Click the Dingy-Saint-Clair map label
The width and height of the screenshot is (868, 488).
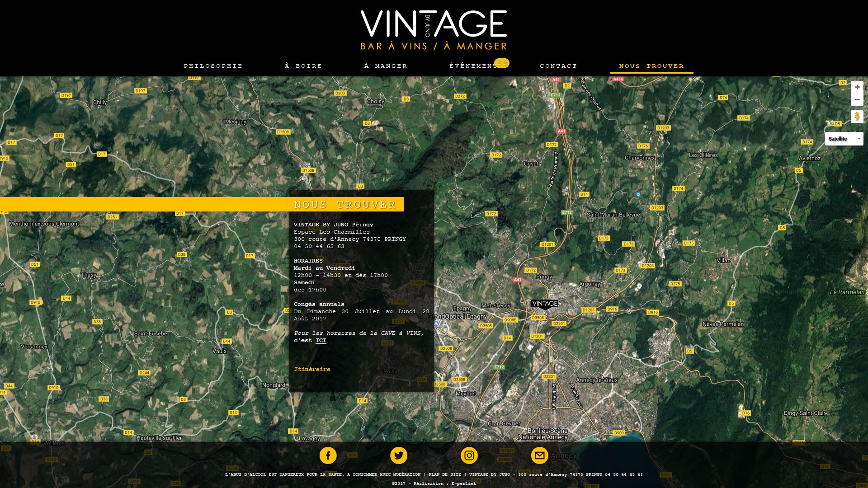pos(805,413)
